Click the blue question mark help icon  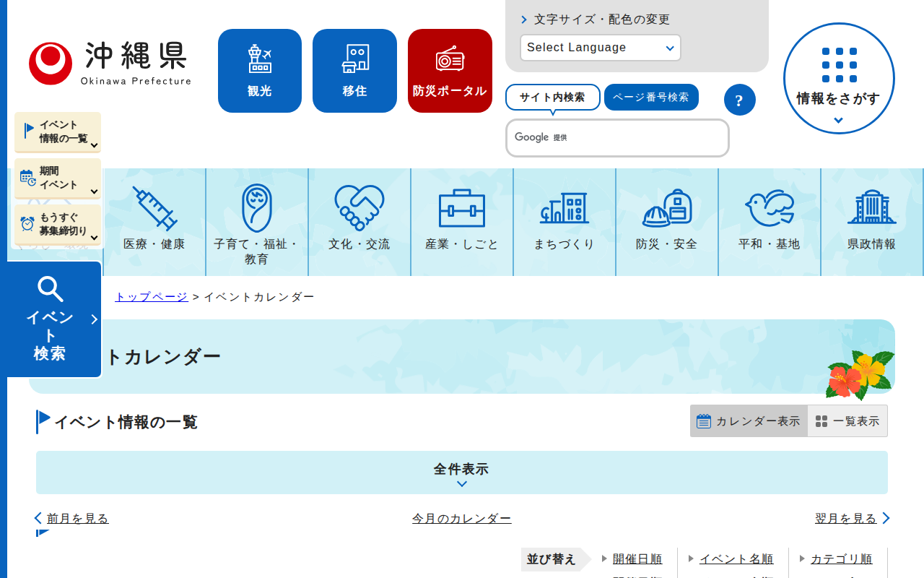(x=739, y=100)
